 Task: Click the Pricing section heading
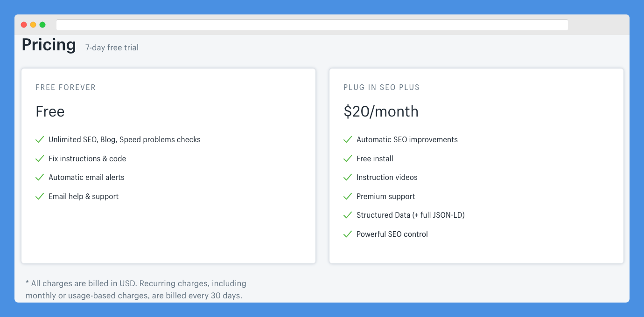tap(49, 45)
